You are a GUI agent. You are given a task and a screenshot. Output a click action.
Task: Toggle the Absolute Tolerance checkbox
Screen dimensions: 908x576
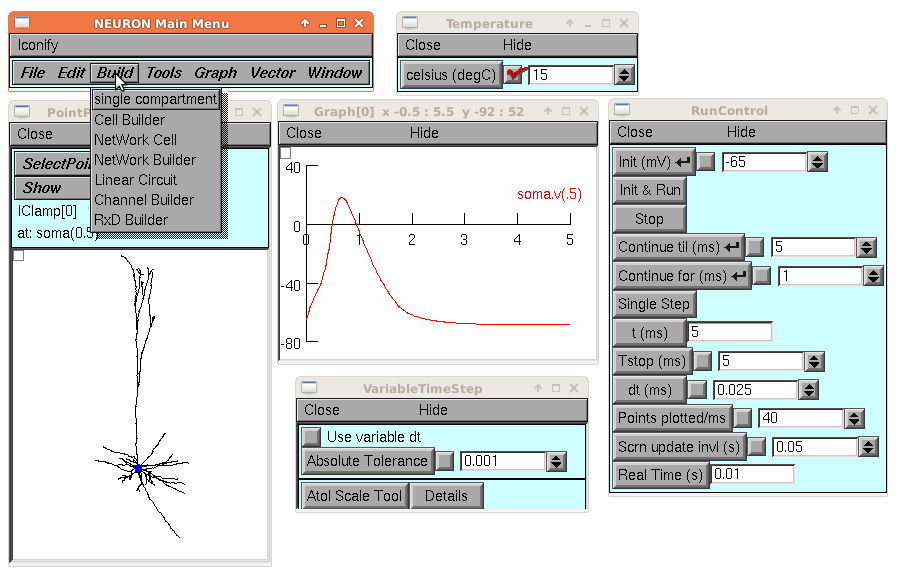[x=445, y=461]
